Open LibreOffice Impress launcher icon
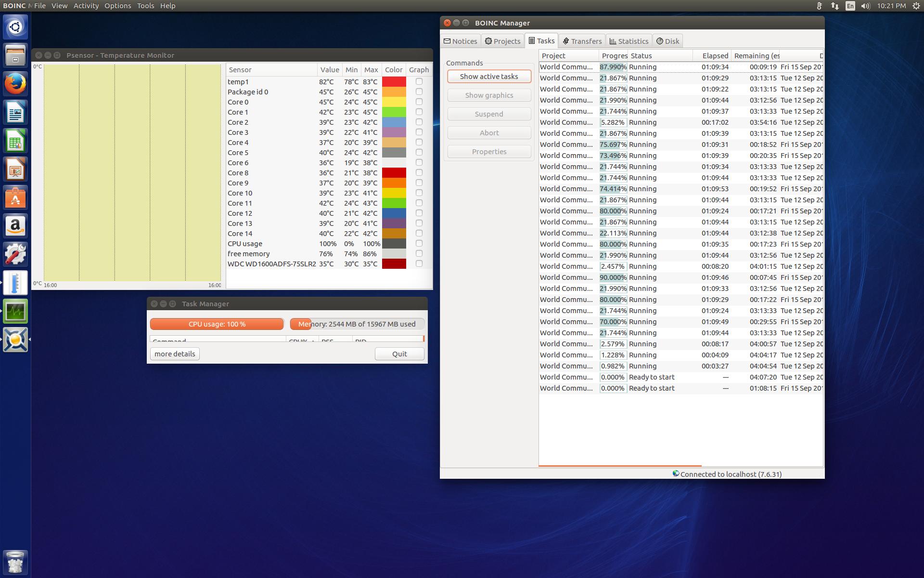The width and height of the screenshot is (924, 578). pos(15,169)
